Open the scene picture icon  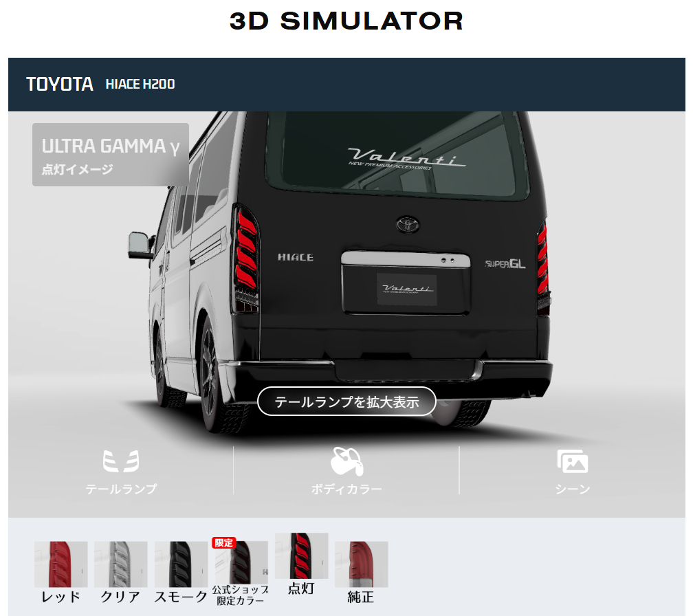(572, 462)
